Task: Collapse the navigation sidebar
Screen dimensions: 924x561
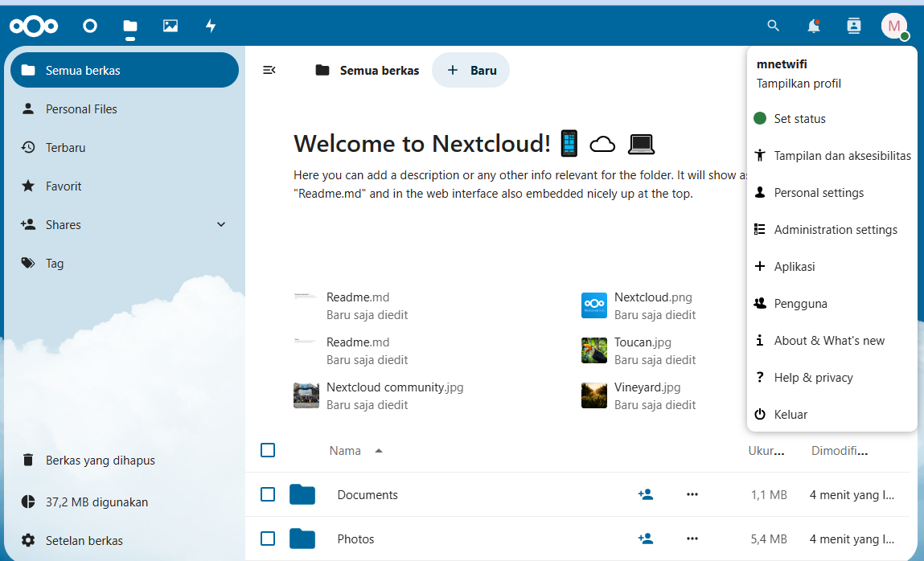Action: coord(269,70)
